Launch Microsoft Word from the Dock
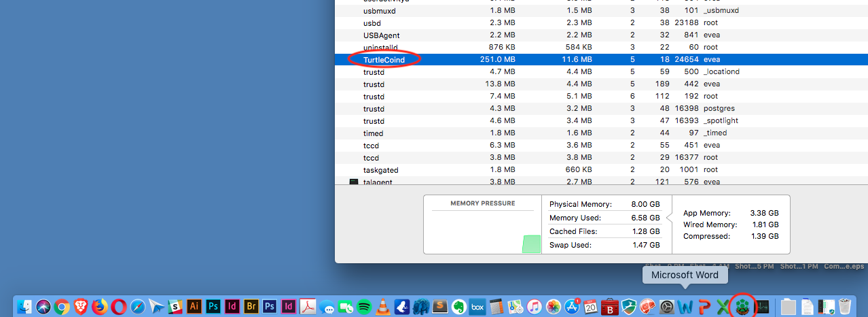868x317 pixels. pyautogui.click(x=686, y=306)
